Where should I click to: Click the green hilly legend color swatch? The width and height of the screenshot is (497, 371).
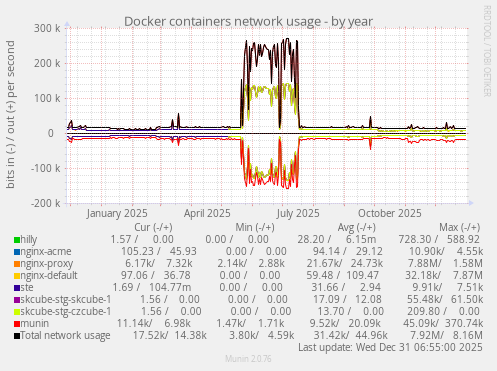pos(17,240)
